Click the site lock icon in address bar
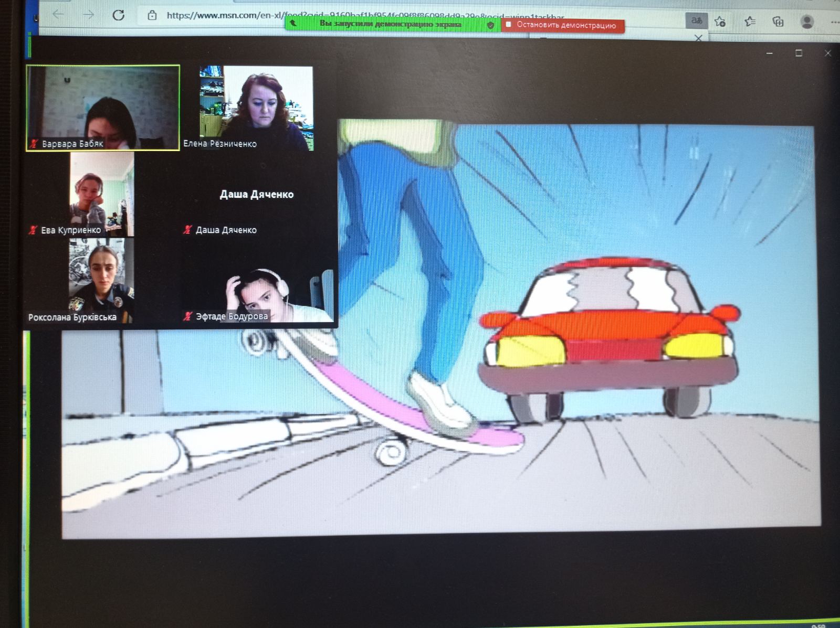 coord(152,15)
